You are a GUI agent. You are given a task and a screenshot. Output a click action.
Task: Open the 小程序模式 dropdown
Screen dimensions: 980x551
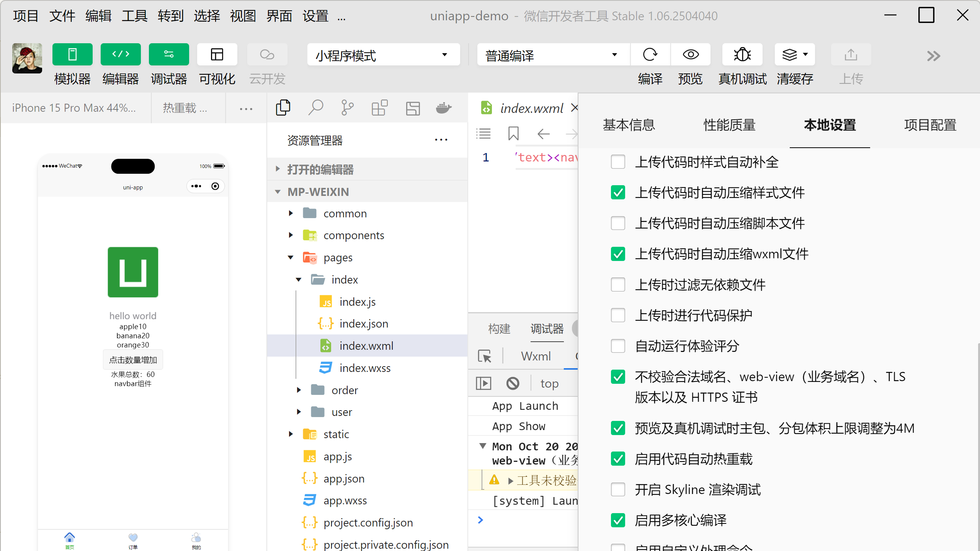tap(383, 55)
